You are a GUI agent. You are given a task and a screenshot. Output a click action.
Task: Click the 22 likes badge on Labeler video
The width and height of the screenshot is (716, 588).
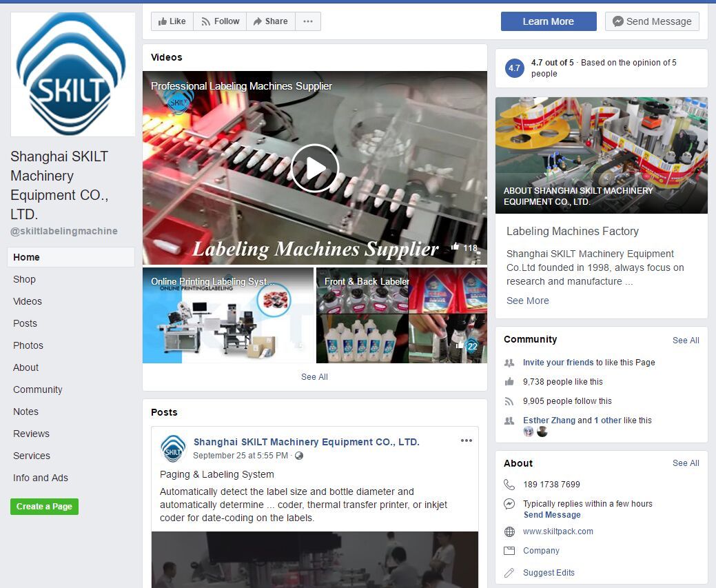tap(467, 346)
